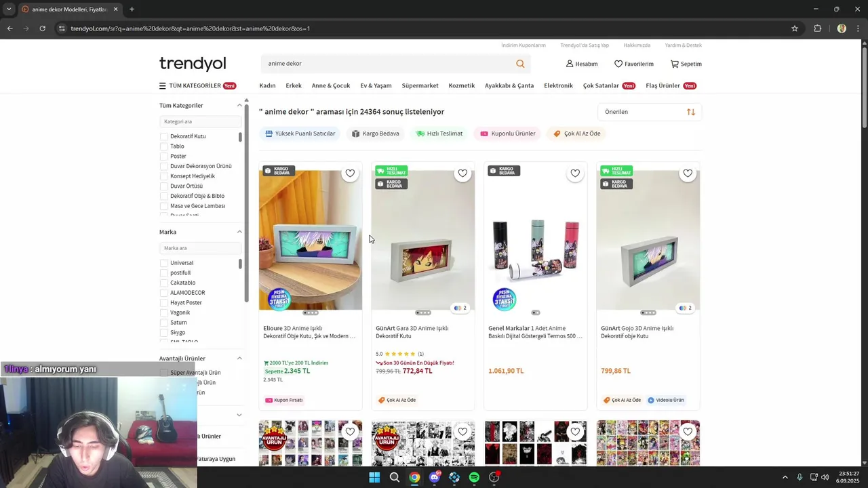This screenshot has height=488, width=868.
Task: Click the Chrome profile avatar
Action: [x=842, y=28]
